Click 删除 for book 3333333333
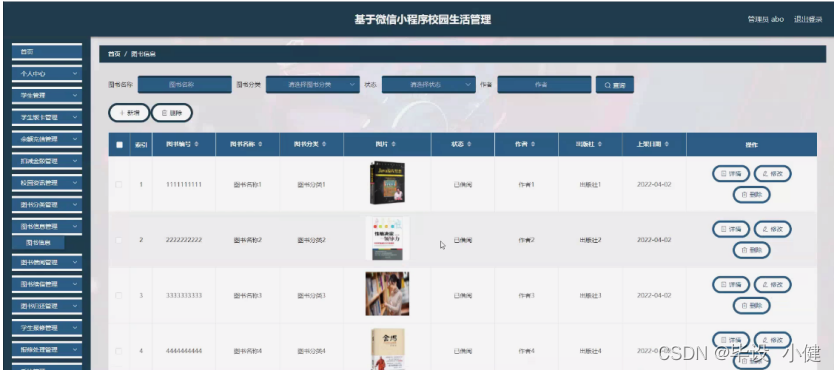 pos(752,305)
